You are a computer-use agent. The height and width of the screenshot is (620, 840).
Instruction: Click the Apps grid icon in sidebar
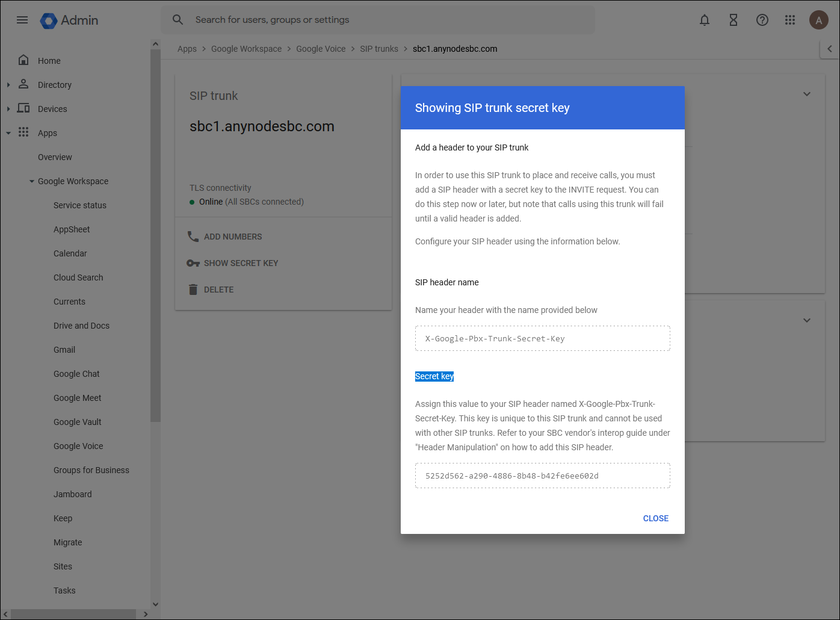coord(23,132)
